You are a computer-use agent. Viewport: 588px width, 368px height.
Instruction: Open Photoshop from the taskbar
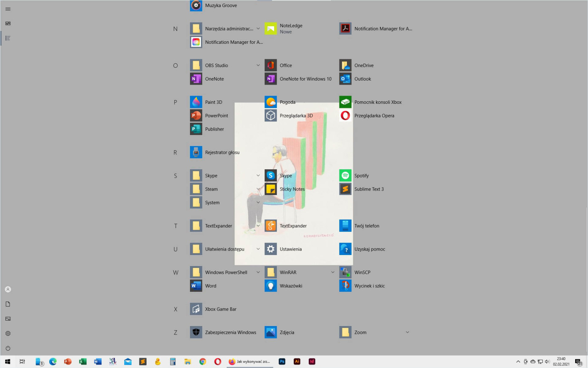(x=282, y=362)
